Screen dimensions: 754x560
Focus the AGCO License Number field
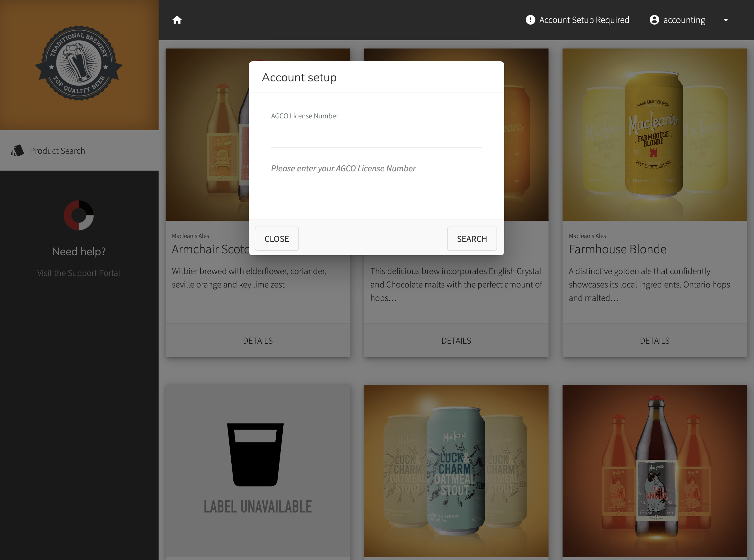(x=376, y=138)
